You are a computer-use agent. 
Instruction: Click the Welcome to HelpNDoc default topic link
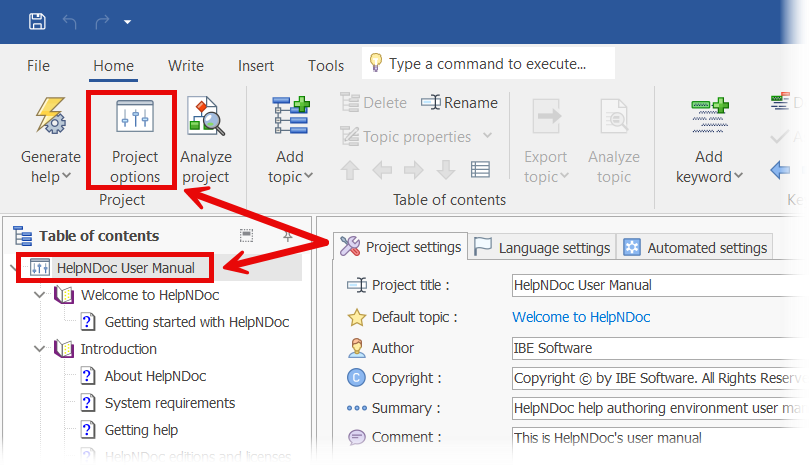pyautogui.click(x=581, y=317)
